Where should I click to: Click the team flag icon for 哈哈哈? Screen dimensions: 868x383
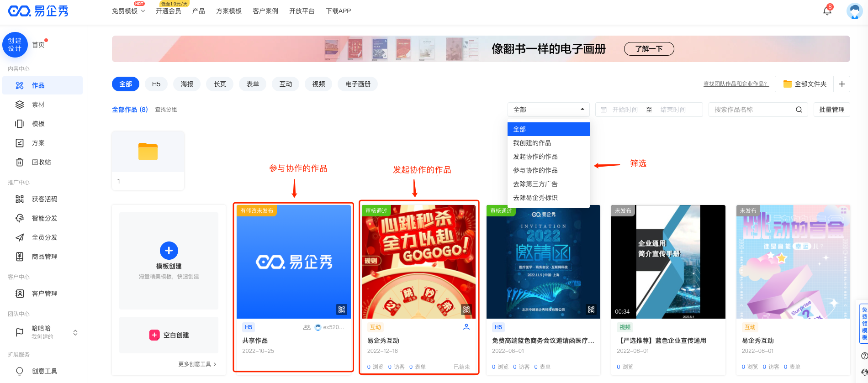[x=20, y=332]
